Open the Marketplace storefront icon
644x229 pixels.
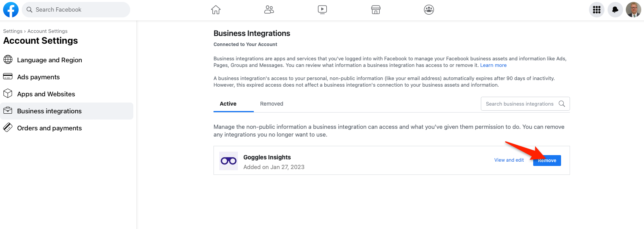point(375,10)
